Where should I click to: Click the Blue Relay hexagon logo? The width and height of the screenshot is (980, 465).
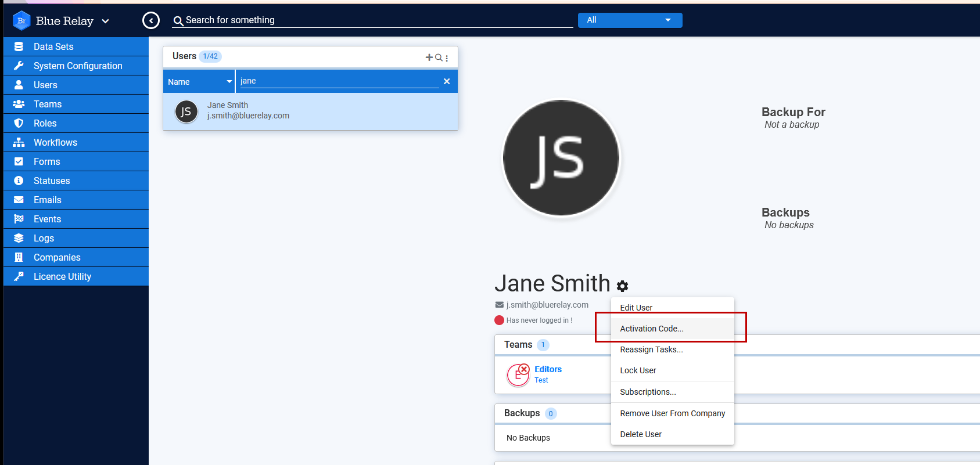(x=21, y=20)
